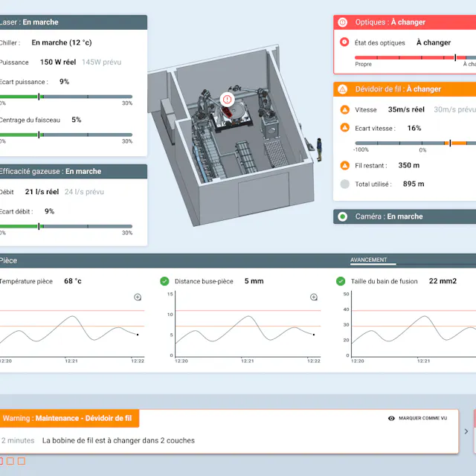Select the second alert page indicator square
This screenshot has width=476, height=476.
(10, 461)
